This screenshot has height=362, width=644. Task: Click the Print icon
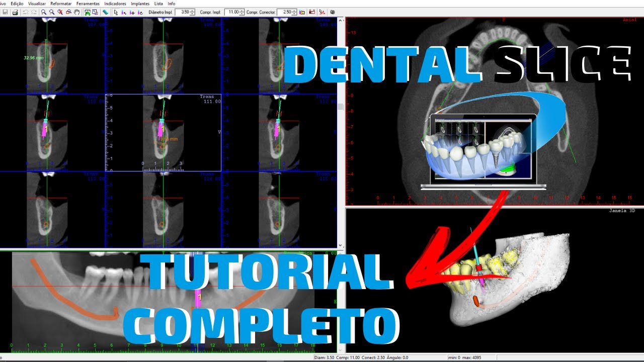15,12
